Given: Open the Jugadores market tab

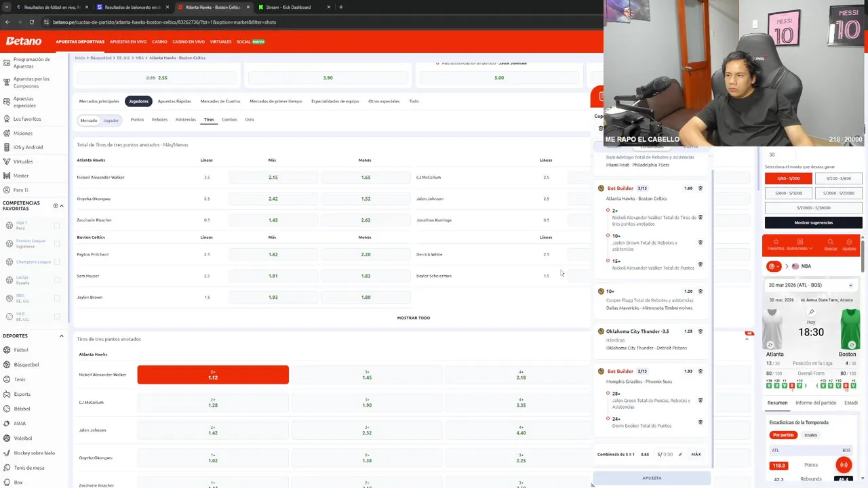Looking at the screenshot, I should point(138,101).
